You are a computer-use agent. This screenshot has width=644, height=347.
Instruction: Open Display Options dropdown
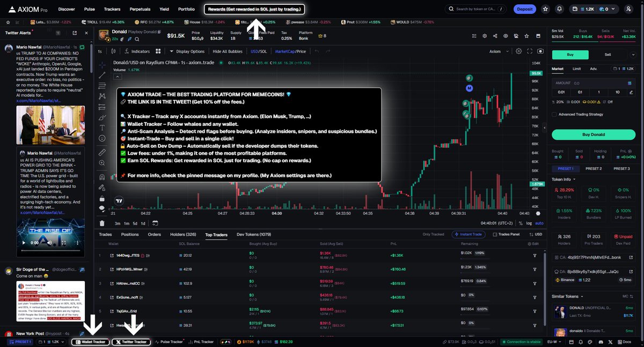pos(187,52)
